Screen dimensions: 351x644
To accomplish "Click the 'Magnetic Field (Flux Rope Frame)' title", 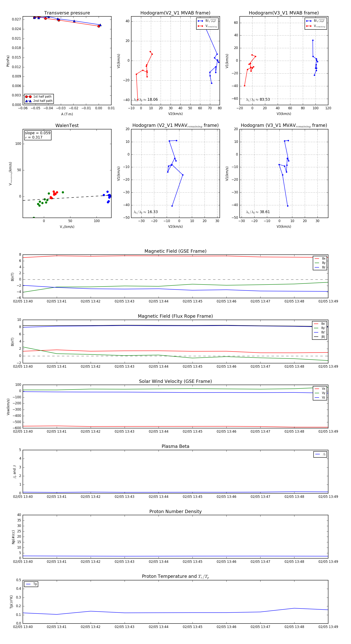I will 175,316.
